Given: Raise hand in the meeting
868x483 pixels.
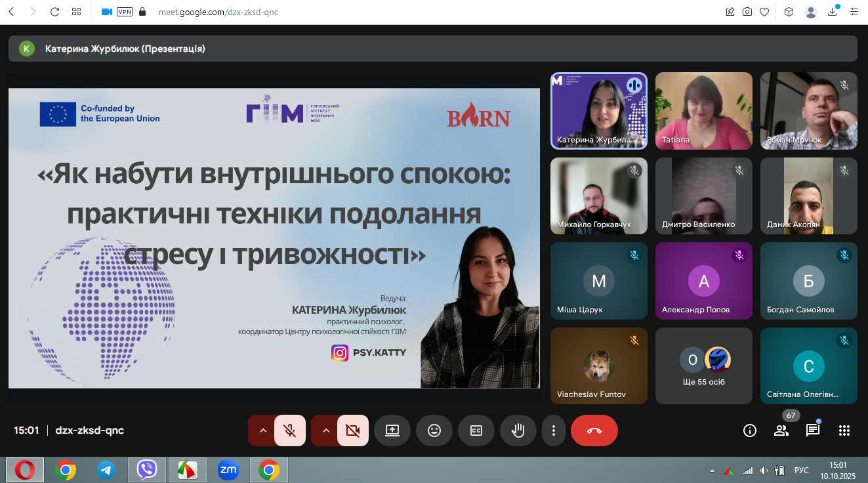Looking at the screenshot, I should pyautogui.click(x=518, y=430).
